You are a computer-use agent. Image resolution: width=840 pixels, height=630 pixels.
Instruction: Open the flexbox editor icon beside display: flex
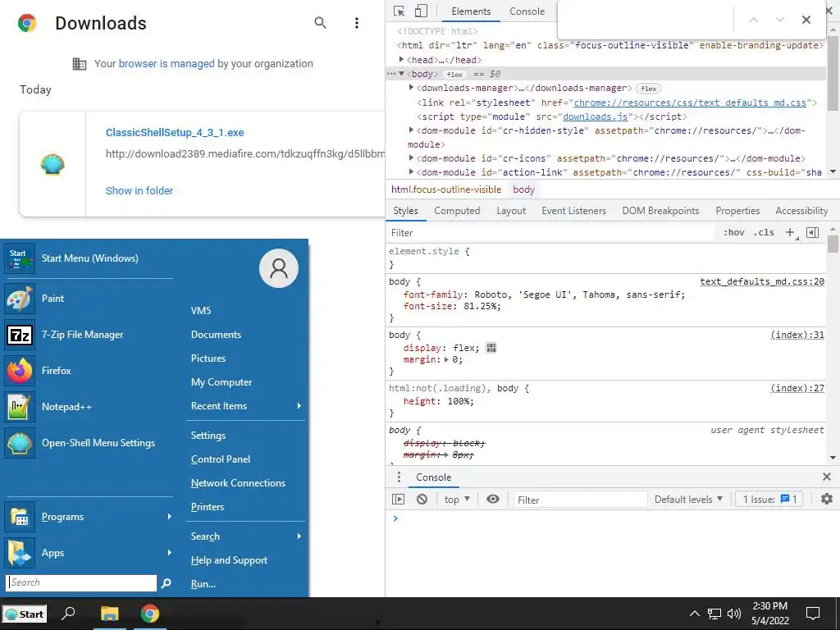coord(491,348)
